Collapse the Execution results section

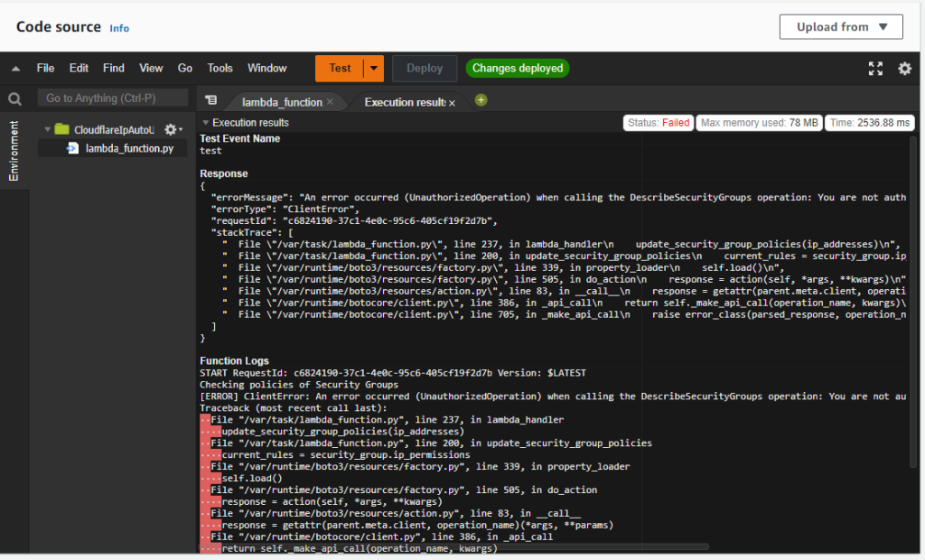pyautogui.click(x=206, y=123)
